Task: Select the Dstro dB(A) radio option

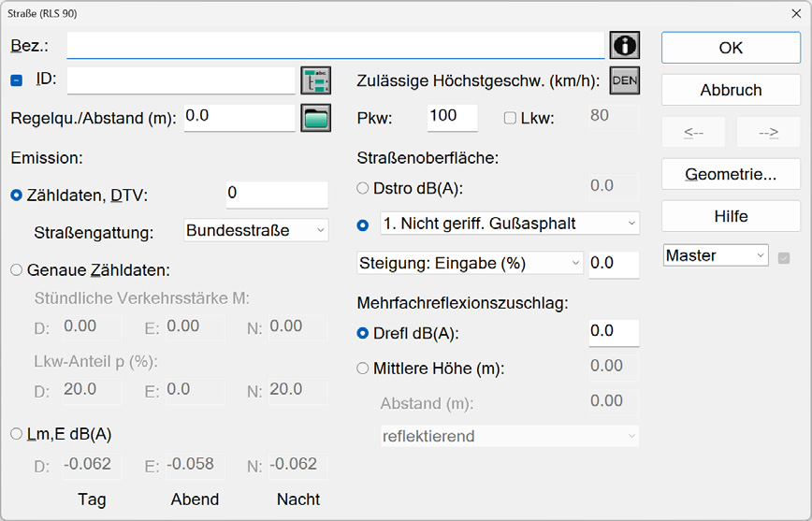Action: click(x=363, y=188)
